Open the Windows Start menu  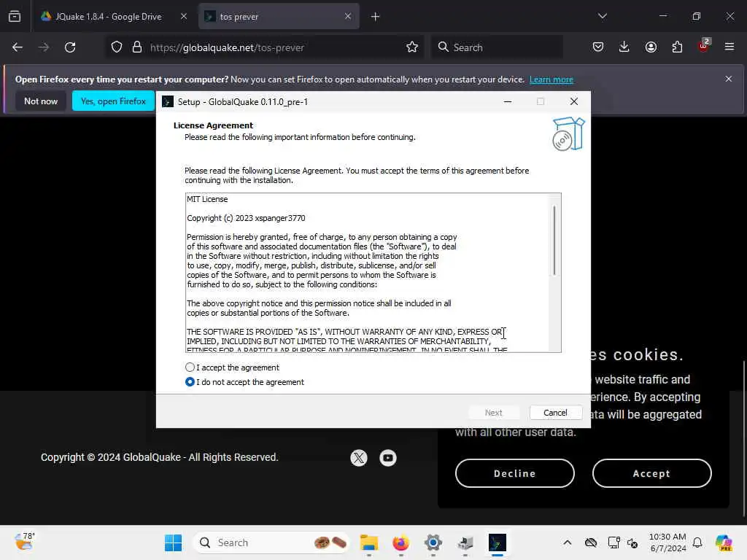point(173,542)
